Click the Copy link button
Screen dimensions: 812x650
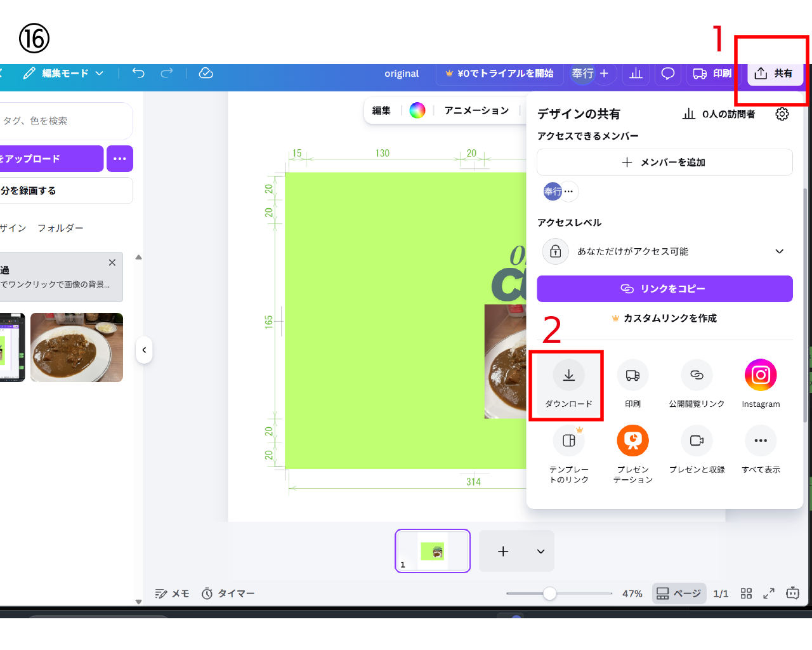coord(664,289)
